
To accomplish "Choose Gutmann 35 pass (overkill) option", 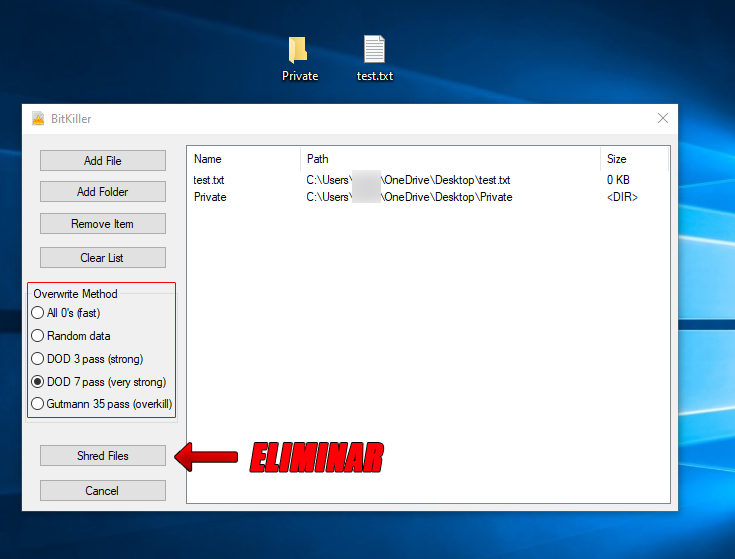I will click(x=102, y=403).
